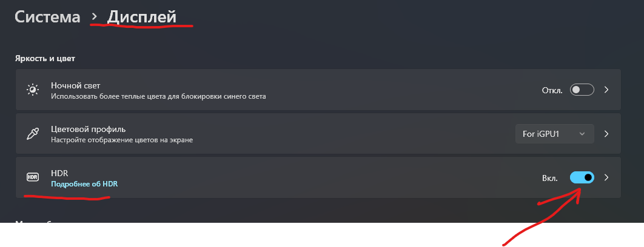
Task: Open the For iGPU1 color profile dropdown
Action: pyautogui.click(x=554, y=134)
